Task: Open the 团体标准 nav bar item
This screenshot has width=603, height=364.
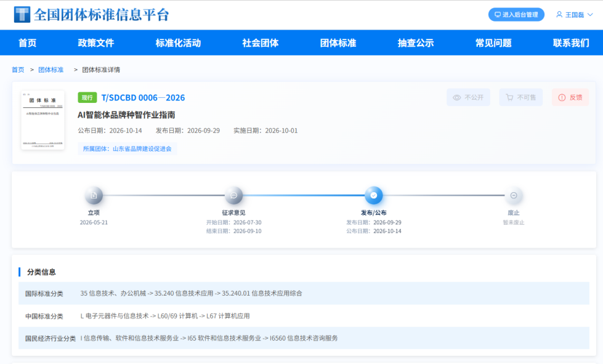Action: tap(338, 42)
